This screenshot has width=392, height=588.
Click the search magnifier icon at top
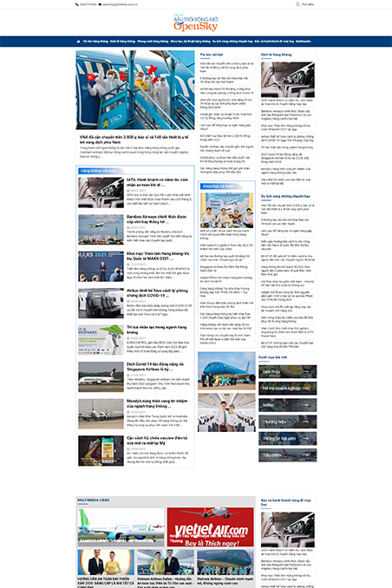point(297,4)
